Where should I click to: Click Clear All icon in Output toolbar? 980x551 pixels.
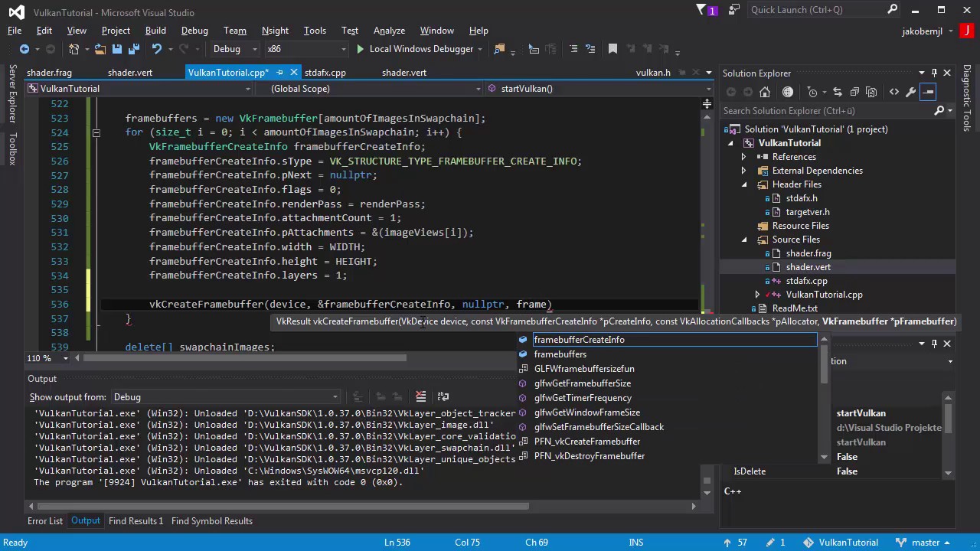click(x=420, y=396)
